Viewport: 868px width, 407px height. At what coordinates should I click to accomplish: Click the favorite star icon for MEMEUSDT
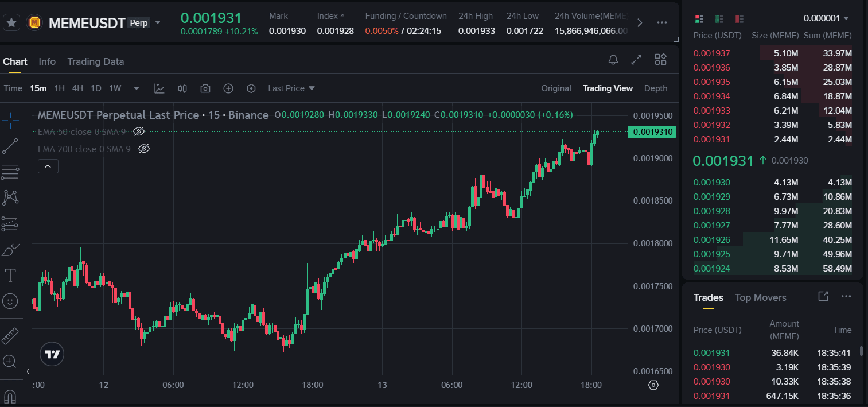[x=11, y=23]
